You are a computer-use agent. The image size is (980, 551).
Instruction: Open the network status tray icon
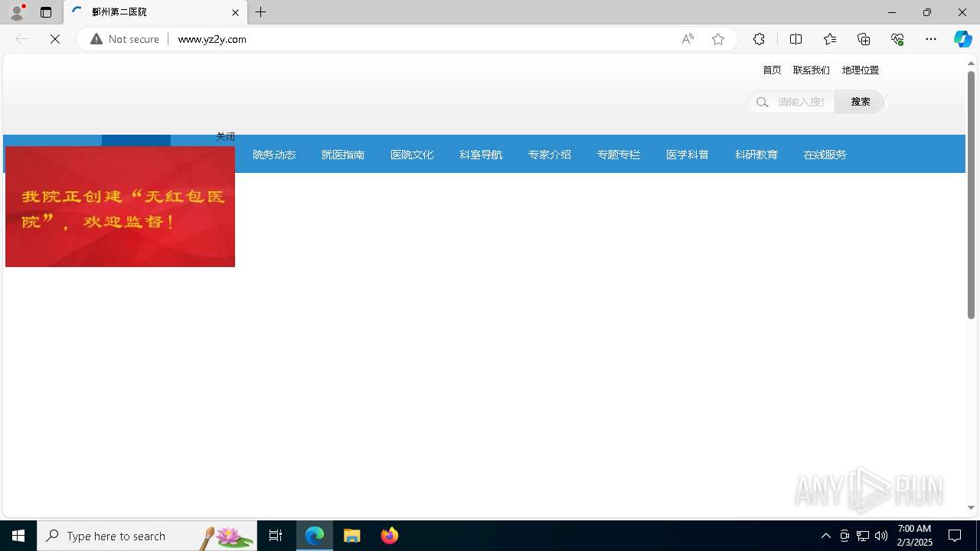click(863, 536)
